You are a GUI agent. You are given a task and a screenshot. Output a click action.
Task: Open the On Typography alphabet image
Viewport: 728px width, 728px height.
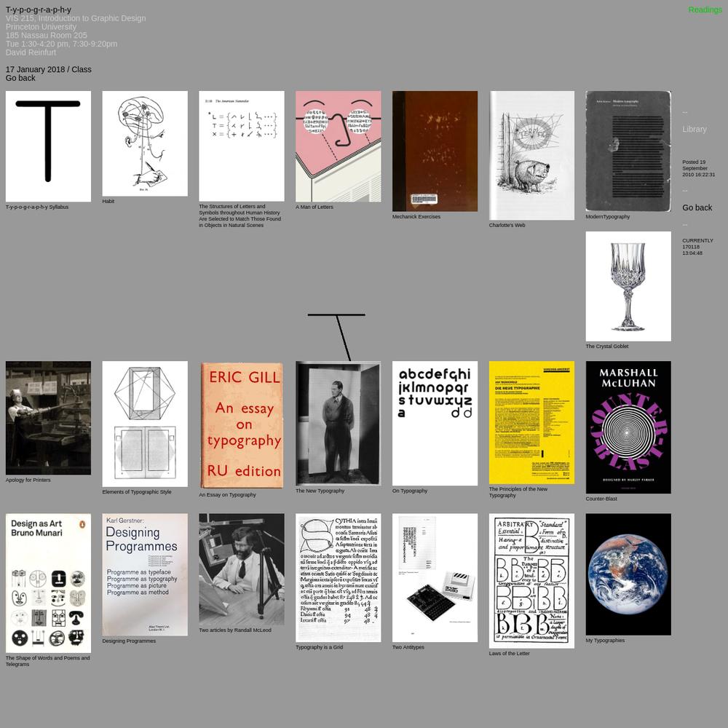pos(435,424)
